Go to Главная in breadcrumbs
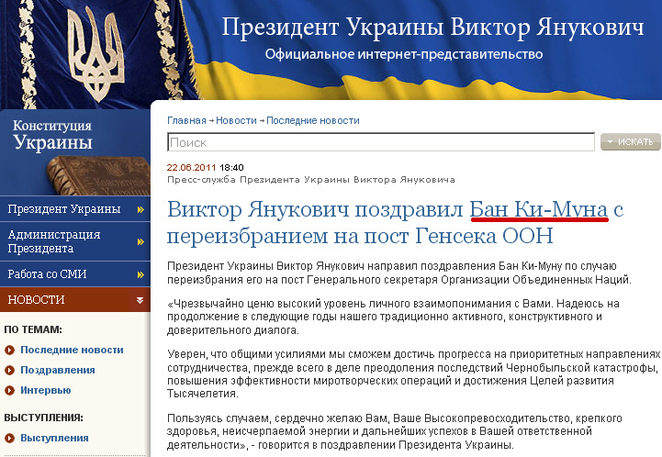662x457 pixels. [x=187, y=120]
